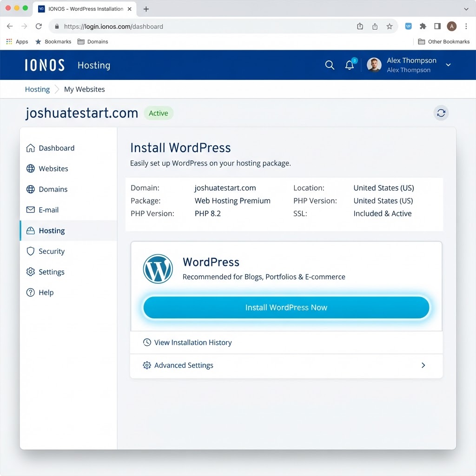Expand the Alex Thompson account dropdown
This screenshot has height=476, width=476.
coord(448,65)
